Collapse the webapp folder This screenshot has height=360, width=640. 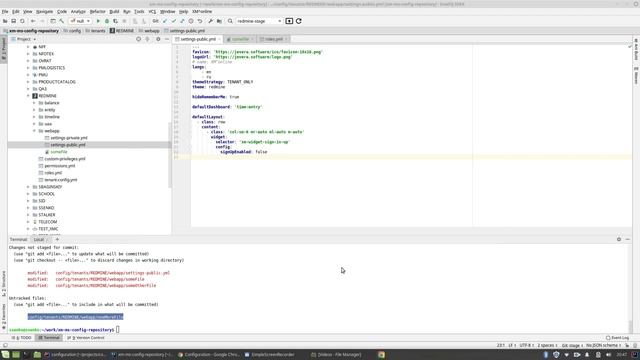(34, 131)
